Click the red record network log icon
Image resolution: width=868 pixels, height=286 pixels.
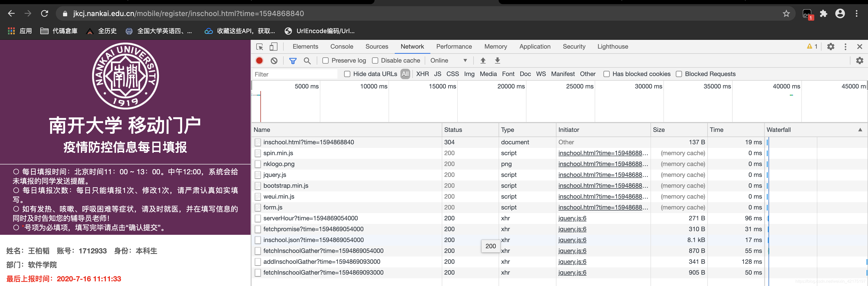click(259, 60)
